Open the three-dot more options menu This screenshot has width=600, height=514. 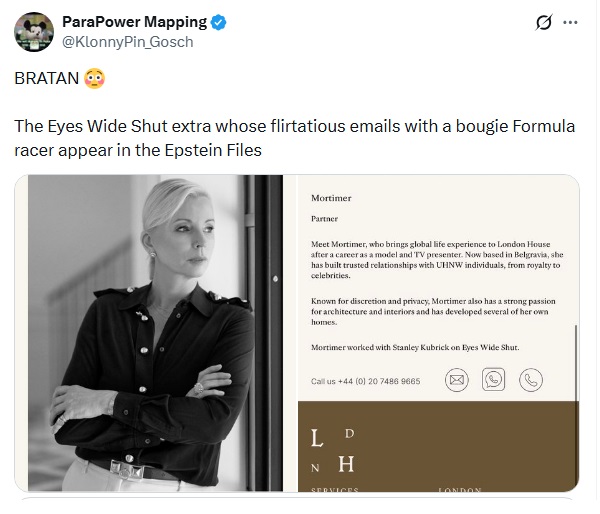[570, 22]
